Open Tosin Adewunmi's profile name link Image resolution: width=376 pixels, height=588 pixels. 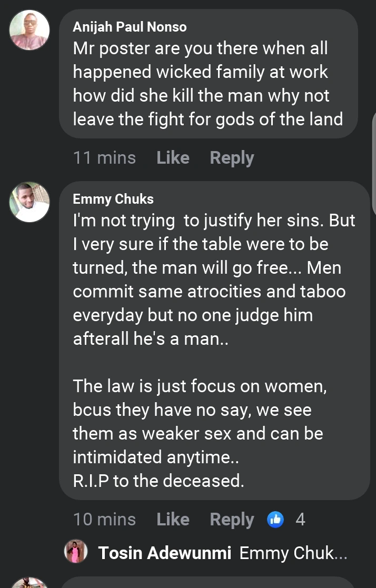tap(165, 553)
